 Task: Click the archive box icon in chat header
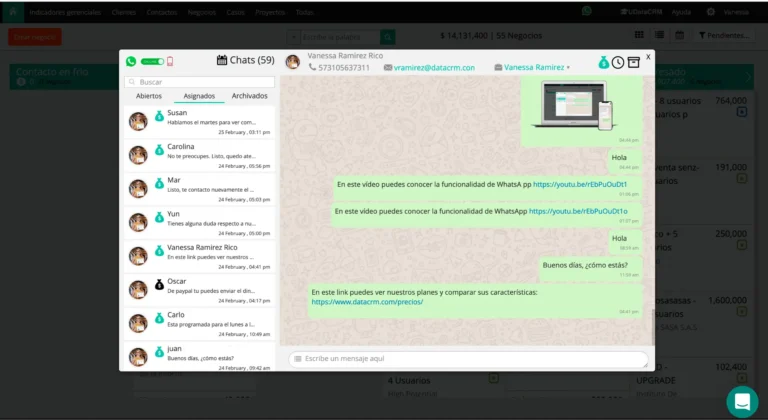pos(634,62)
